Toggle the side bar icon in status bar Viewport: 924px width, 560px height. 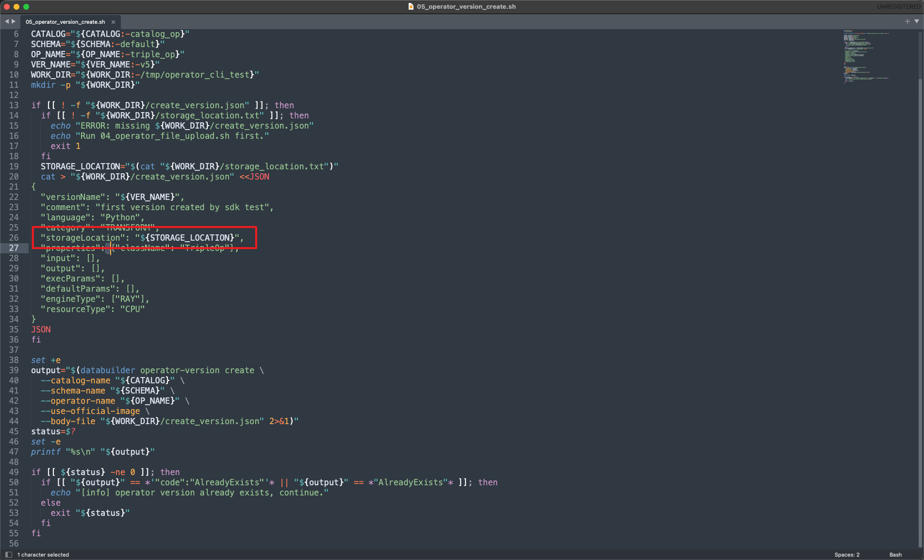click(8, 555)
